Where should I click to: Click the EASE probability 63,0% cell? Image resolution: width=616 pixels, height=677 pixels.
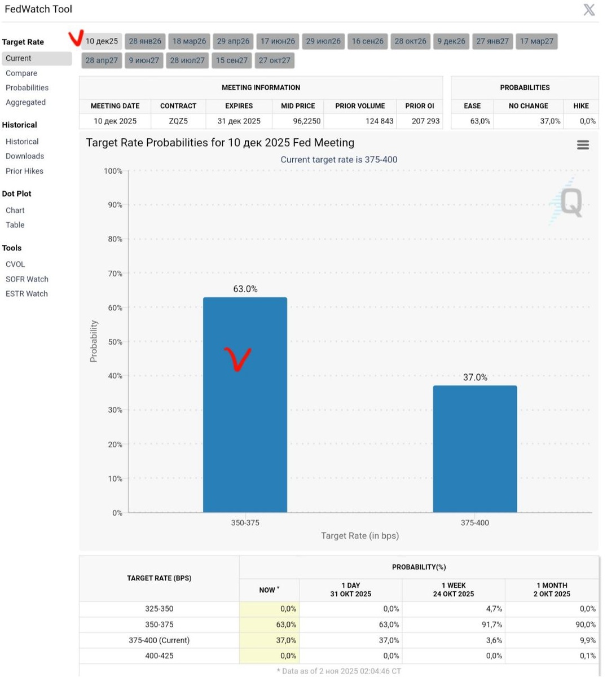click(x=472, y=121)
